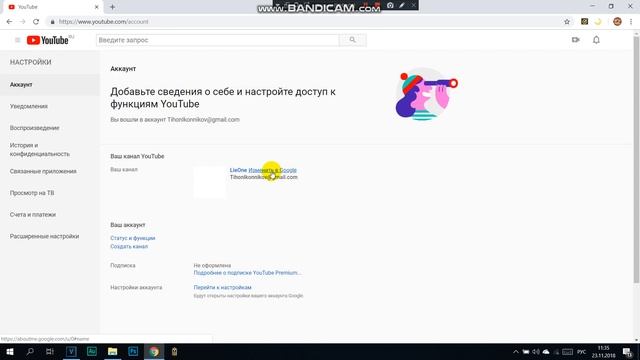
Task: Open Task View on the taskbar
Action: click(50, 351)
